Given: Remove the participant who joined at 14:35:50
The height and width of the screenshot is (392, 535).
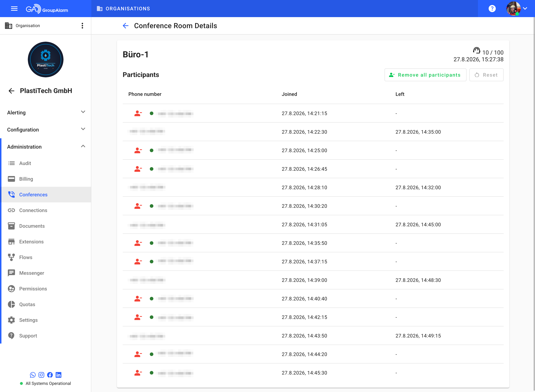Looking at the screenshot, I should (x=138, y=243).
